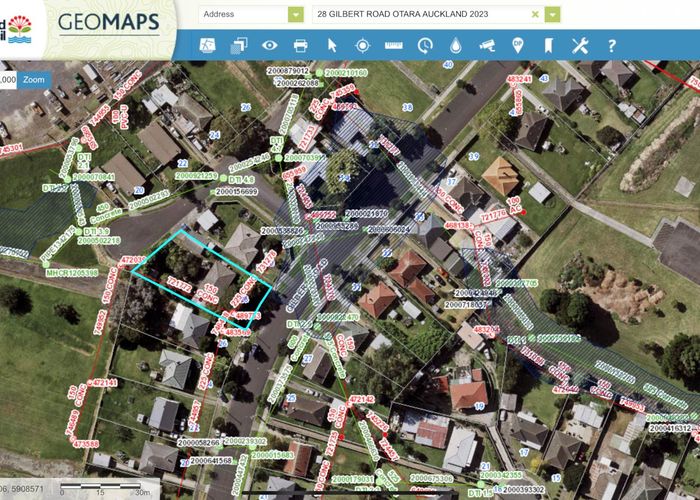Click the 2000393302 label
Image resolution: width=700 pixels, height=500 pixels.
click(523, 489)
